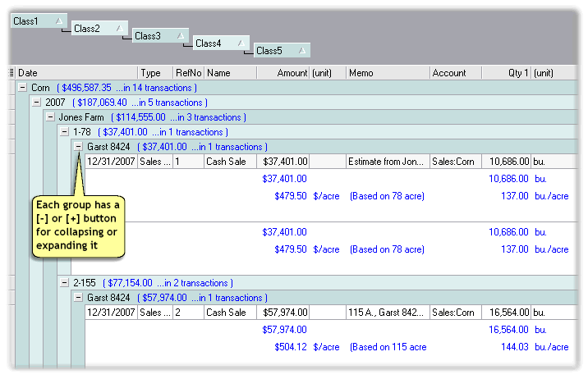
Task: Click the Class3 sort arrow icon
Action: [x=181, y=36]
